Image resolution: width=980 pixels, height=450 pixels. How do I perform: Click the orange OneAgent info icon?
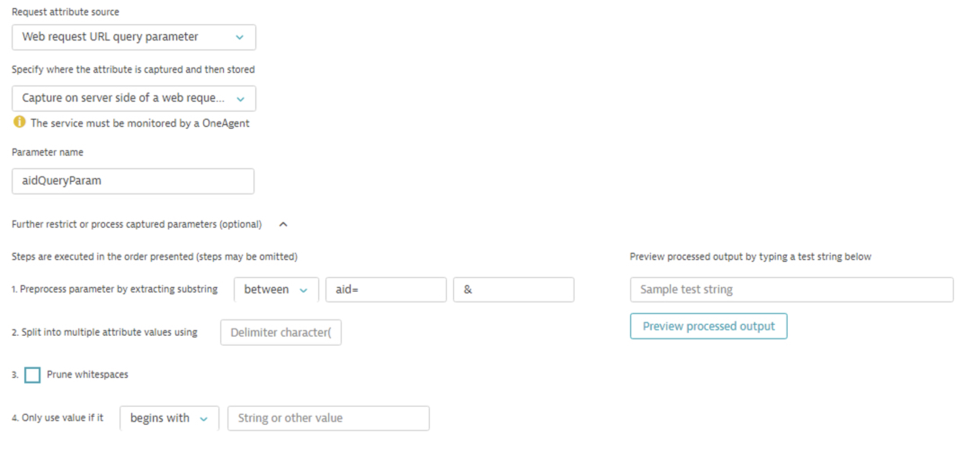(19, 122)
